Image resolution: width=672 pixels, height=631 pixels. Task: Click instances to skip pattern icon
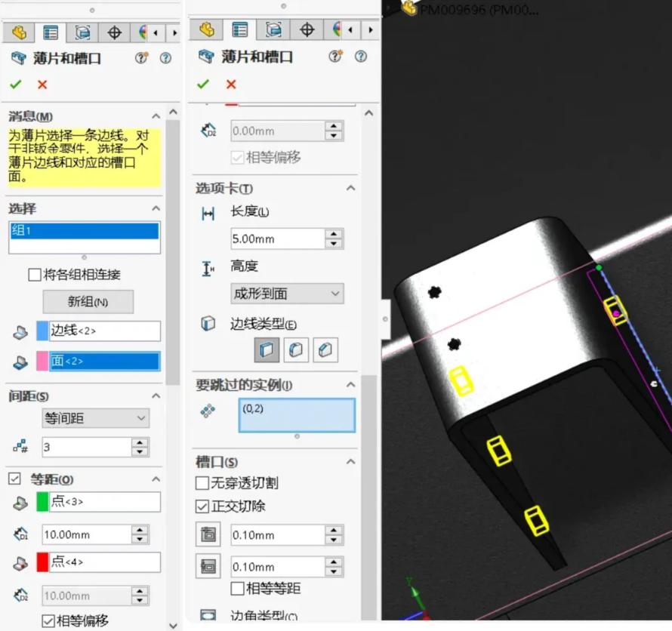[208, 411]
